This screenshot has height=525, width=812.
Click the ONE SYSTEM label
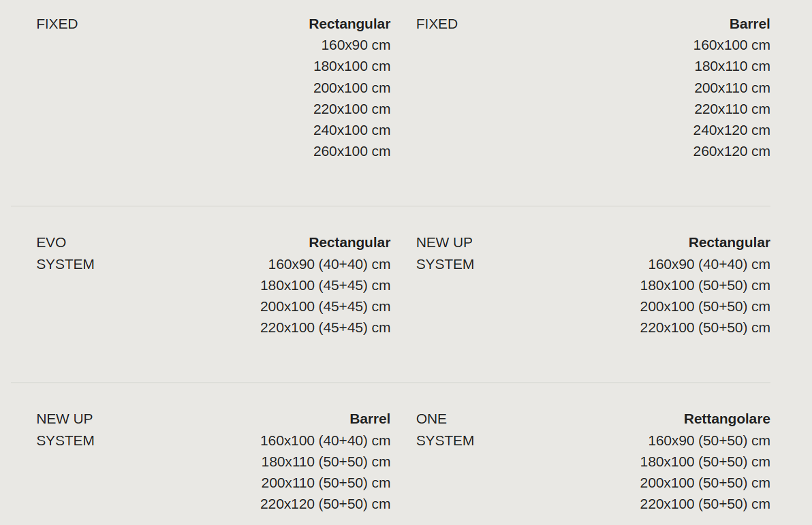pos(445,429)
